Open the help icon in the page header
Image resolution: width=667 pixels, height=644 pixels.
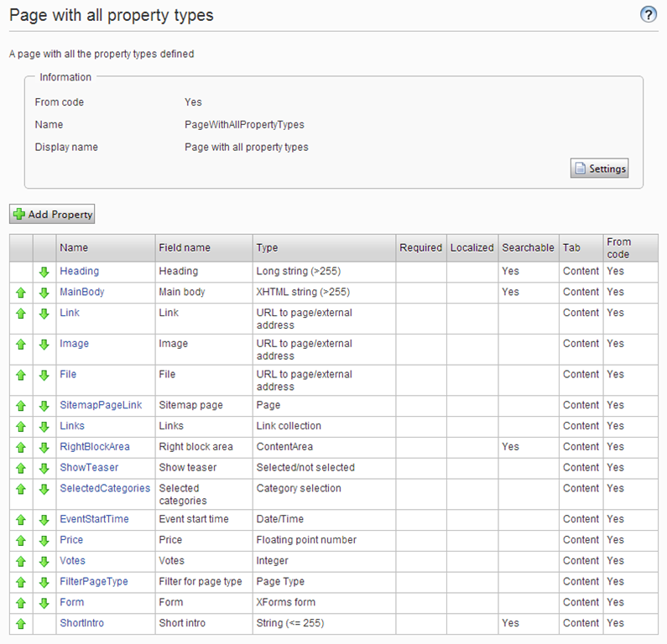click(x=648, y=15)
